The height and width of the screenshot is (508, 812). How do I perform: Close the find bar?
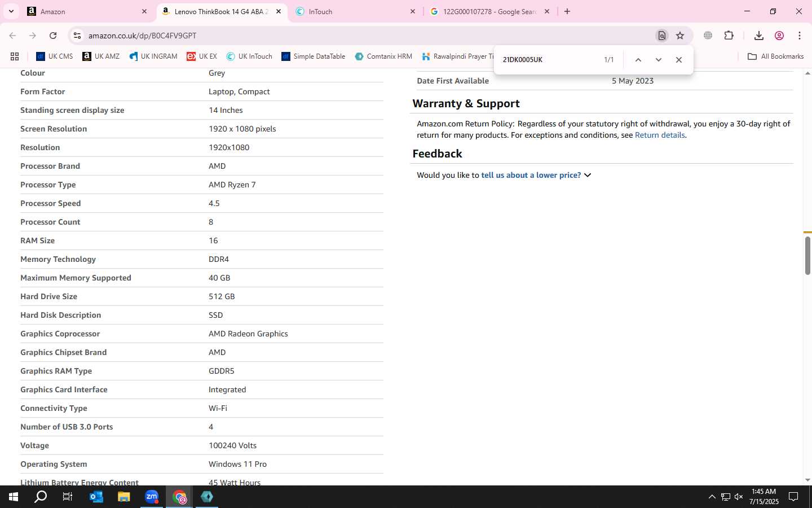coord(679,60)
